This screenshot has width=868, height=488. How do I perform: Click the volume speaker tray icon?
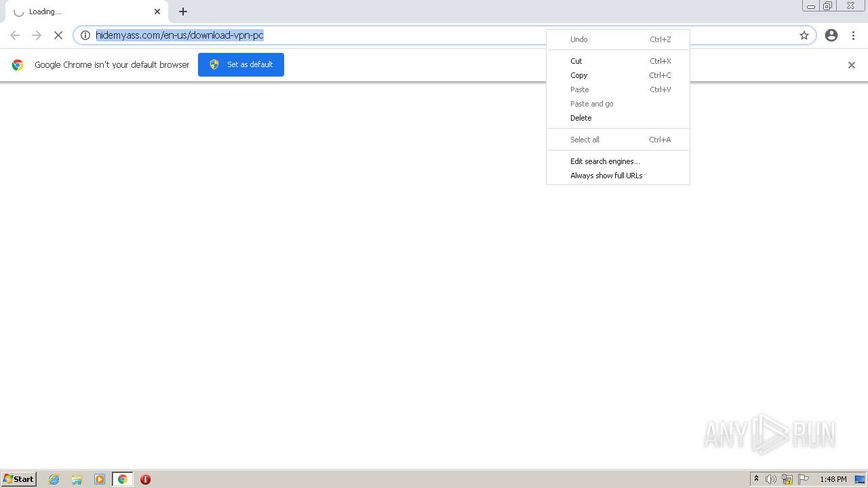pos(771,479)
